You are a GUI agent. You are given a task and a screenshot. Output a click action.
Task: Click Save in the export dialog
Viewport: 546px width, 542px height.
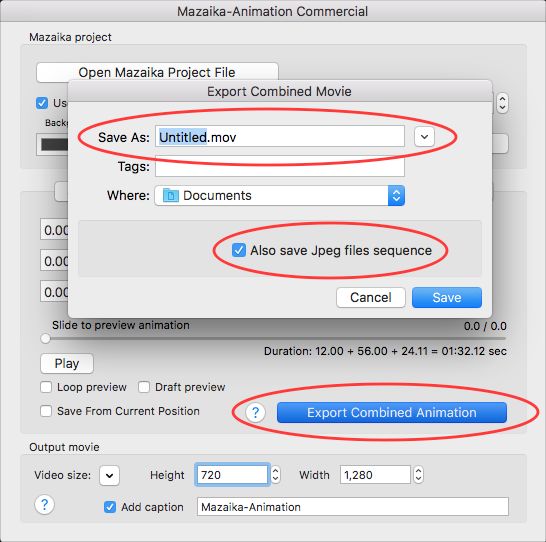(447, 298)
